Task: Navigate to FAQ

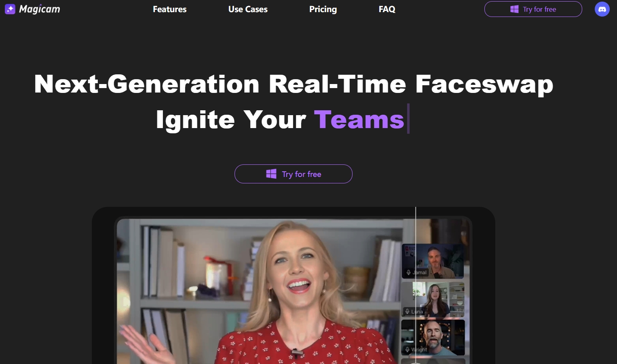Action: 387,9
